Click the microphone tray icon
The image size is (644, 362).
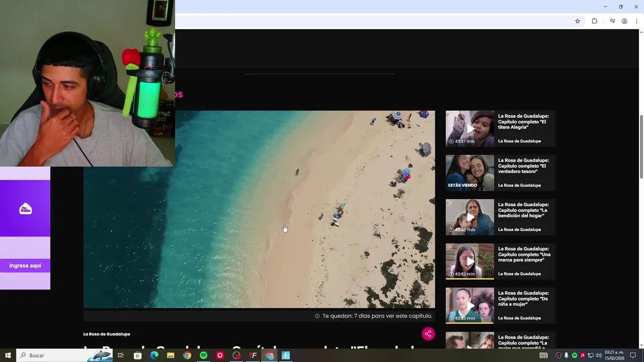tap(567, 355)
